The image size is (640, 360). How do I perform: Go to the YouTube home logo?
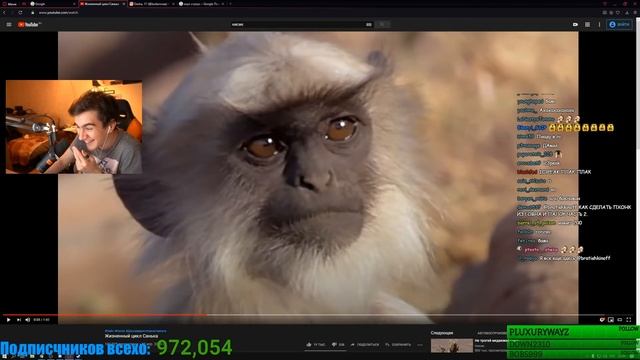tap(28, 24)
